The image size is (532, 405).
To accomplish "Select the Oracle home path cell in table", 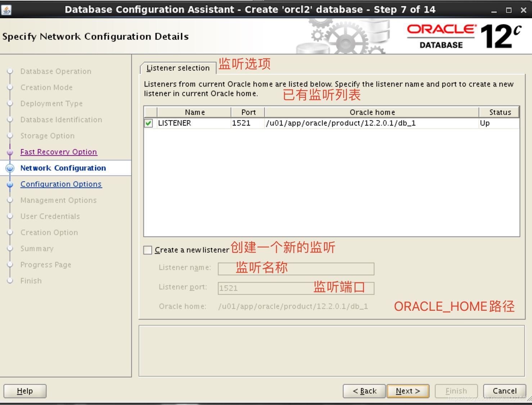I will coord(372,123).
